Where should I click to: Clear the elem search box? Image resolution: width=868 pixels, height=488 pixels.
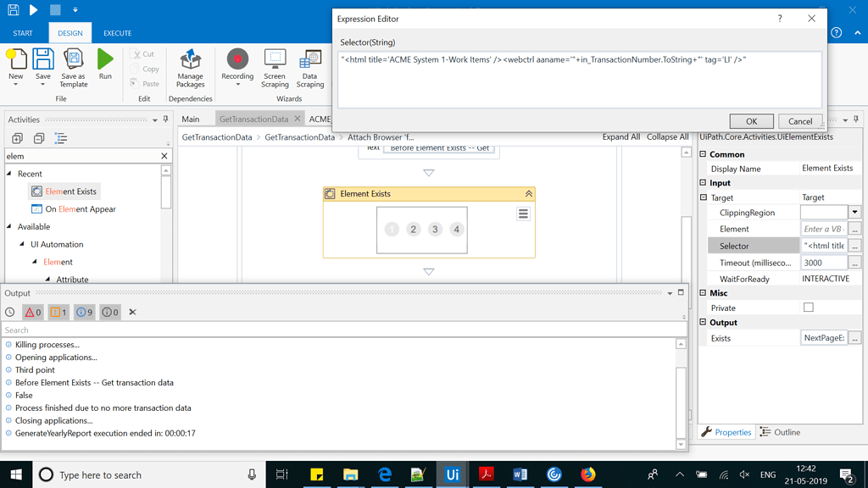pos(164,156)
